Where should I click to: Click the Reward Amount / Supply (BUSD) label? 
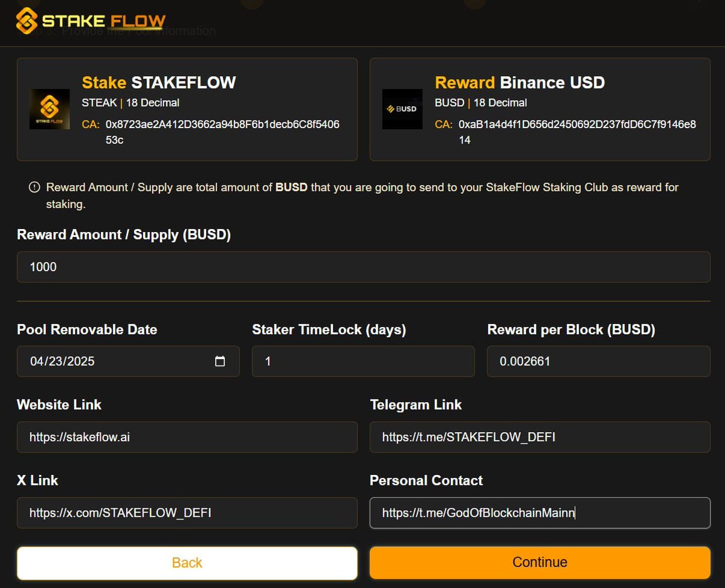coord(124,235)
